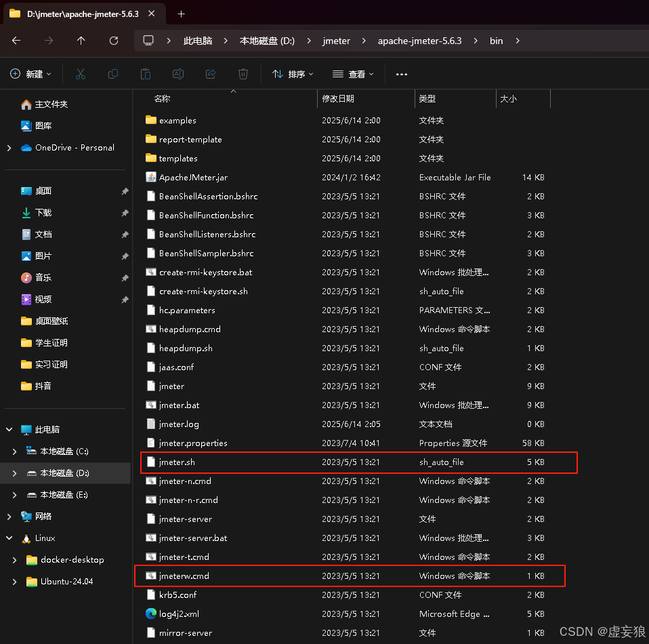
Task: Expand OneDrive - Personal in sidebar
Action: tap(9, 147)
